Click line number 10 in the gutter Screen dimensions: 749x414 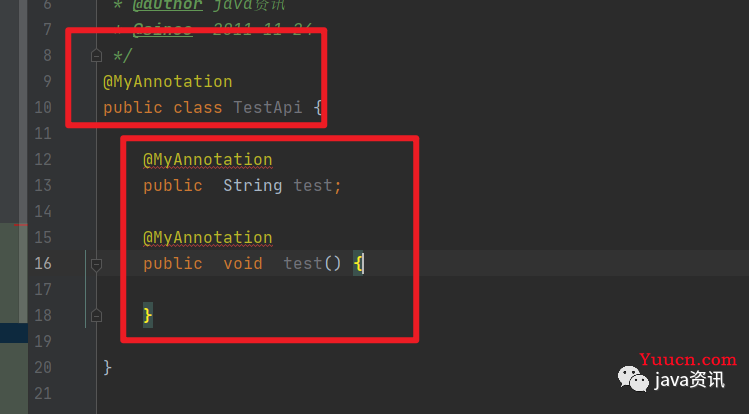tap(43, 107)
